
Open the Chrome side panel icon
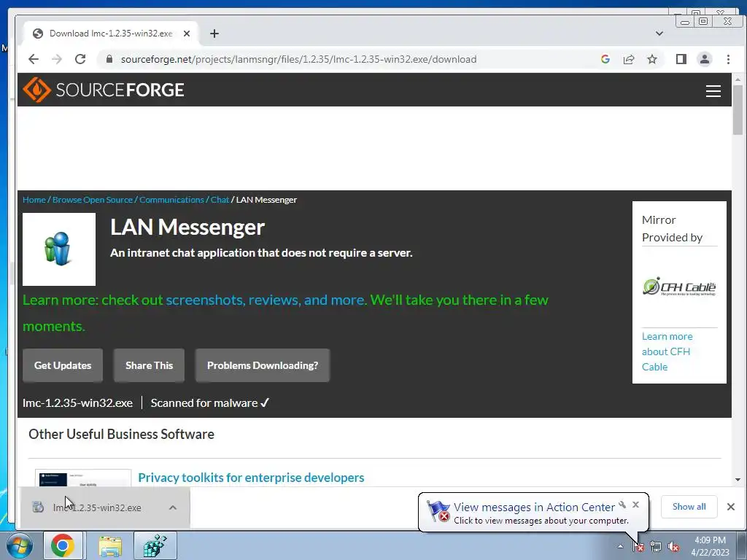[681, 59]
